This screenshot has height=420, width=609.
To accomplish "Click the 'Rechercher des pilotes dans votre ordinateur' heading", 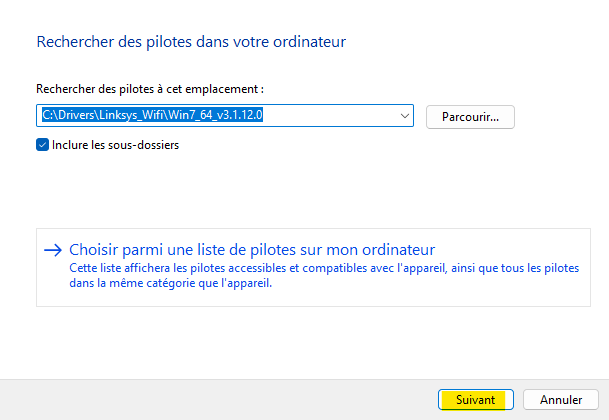I will pyautogui.click(x=191, y=42).
